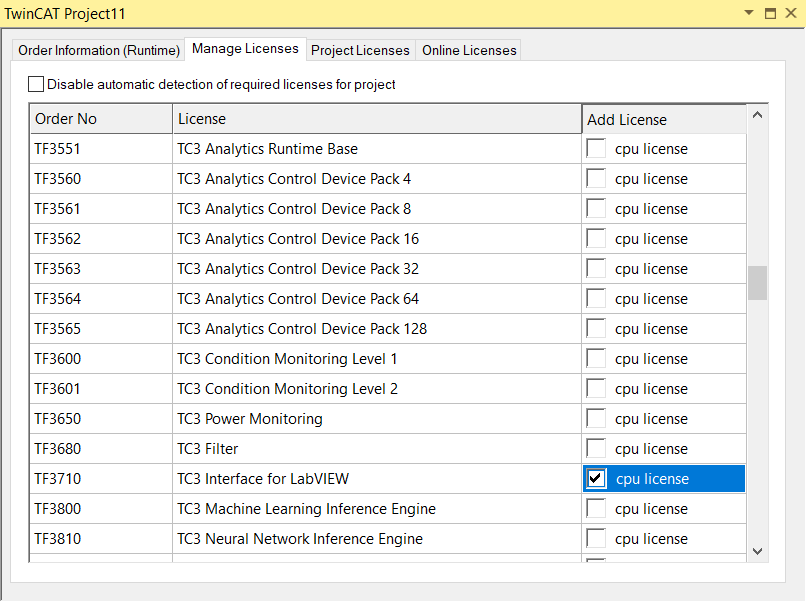
Task: Add cpu license for TF3562 Device Pack 16
Action: [596, 239]
